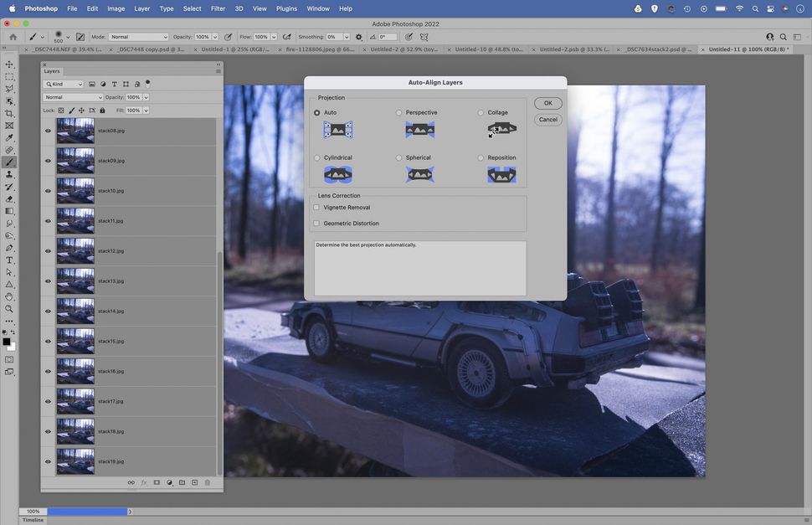
Task: Enable the Geometric Distortion checkbox
Action: point(316,224)
